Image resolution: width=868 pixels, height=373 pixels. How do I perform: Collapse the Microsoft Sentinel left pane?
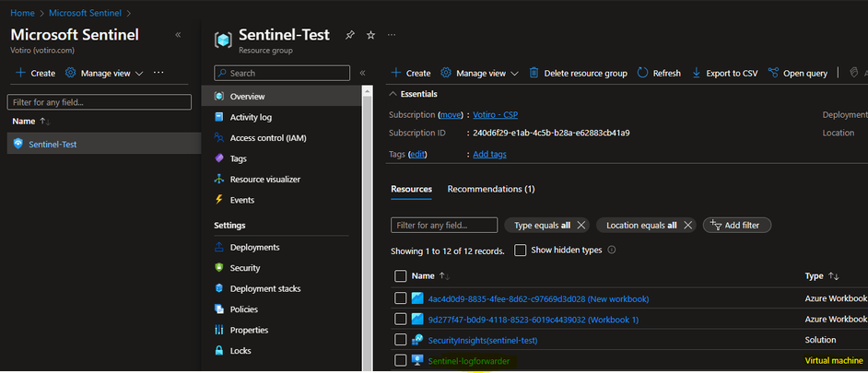[178, 35]
